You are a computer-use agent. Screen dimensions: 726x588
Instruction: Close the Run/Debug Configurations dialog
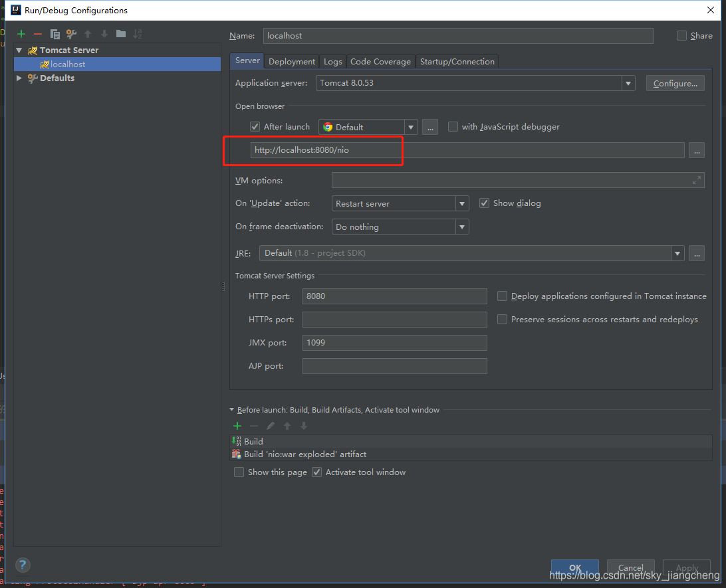711,10
